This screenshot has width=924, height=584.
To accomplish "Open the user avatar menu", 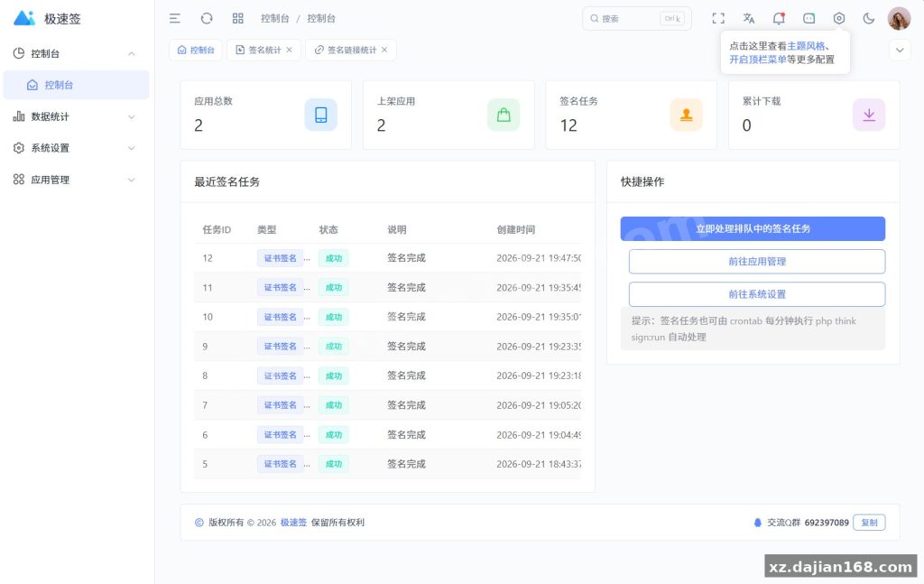I will click(x=899, y=18).
